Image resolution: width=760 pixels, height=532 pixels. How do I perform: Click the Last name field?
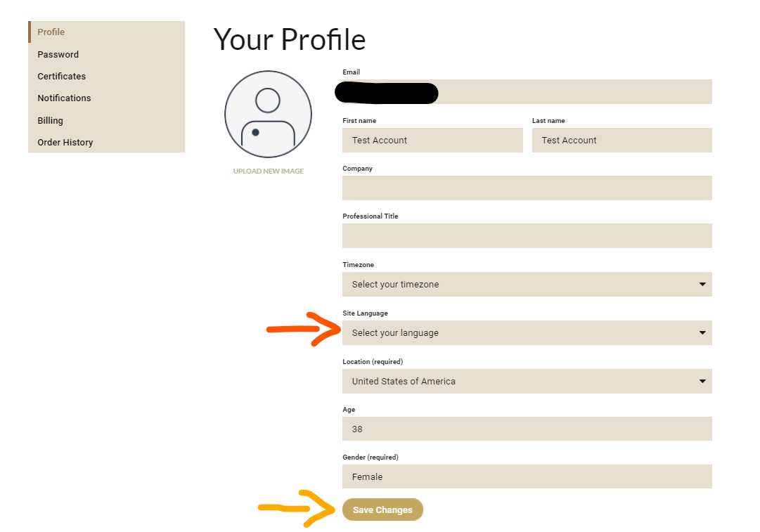622,140
